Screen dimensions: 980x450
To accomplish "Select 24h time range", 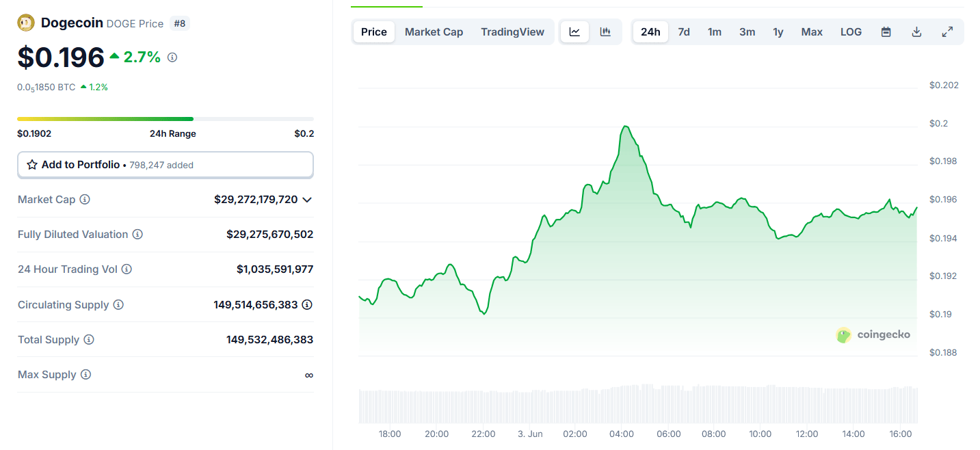I will coord(651,32).
